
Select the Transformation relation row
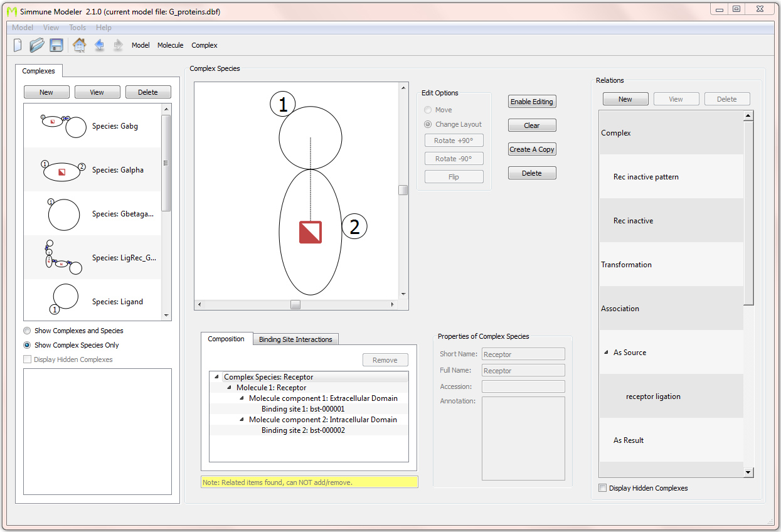pos(671,265)
